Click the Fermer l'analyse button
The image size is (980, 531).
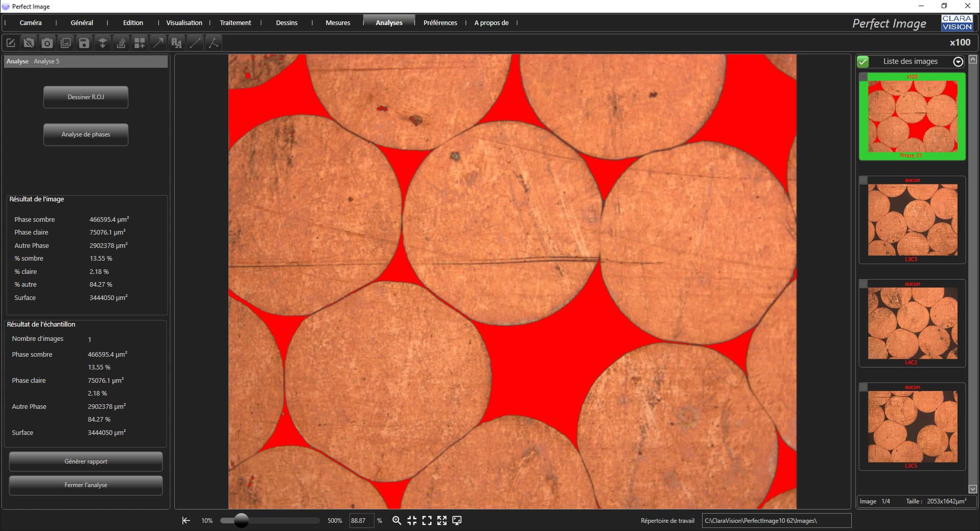coord(86,485)
